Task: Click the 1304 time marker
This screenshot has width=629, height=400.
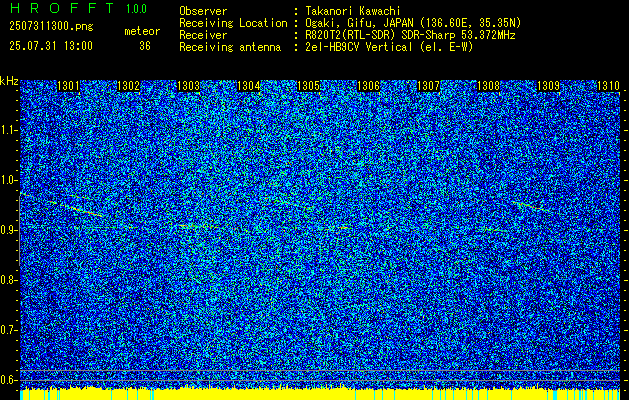Action: coord(249,86)
